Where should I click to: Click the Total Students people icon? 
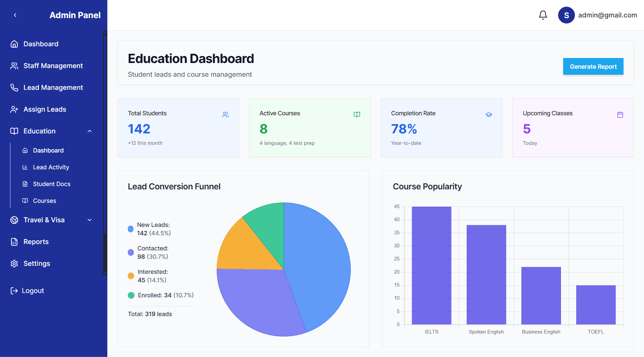pos(225,115)
